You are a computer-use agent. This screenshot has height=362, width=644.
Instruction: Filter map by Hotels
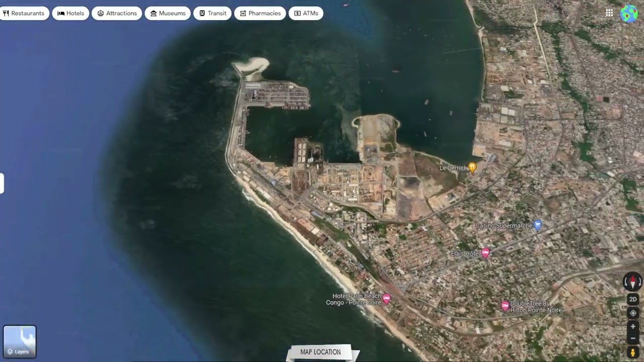click(x=70, y=13)
